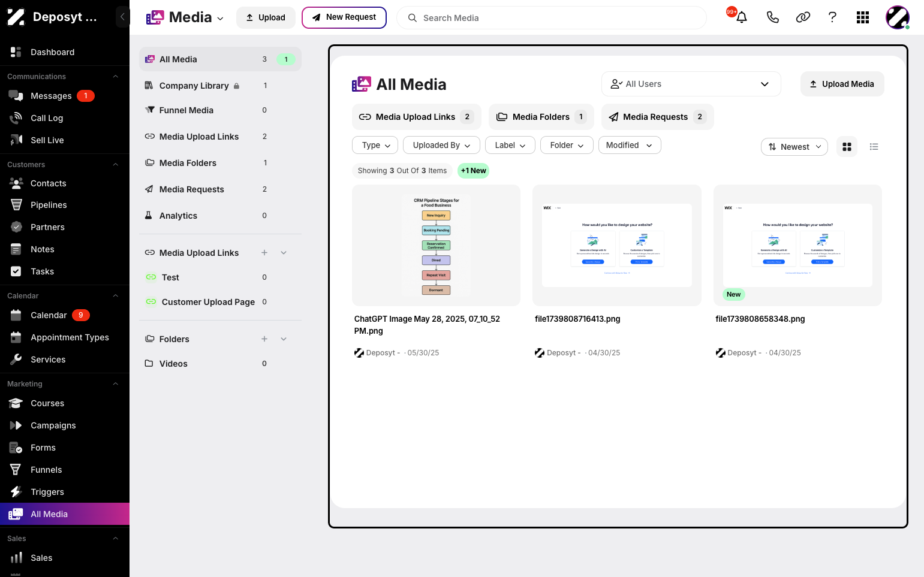Collapse the Marketing section
924x577 pixels.
116,384
